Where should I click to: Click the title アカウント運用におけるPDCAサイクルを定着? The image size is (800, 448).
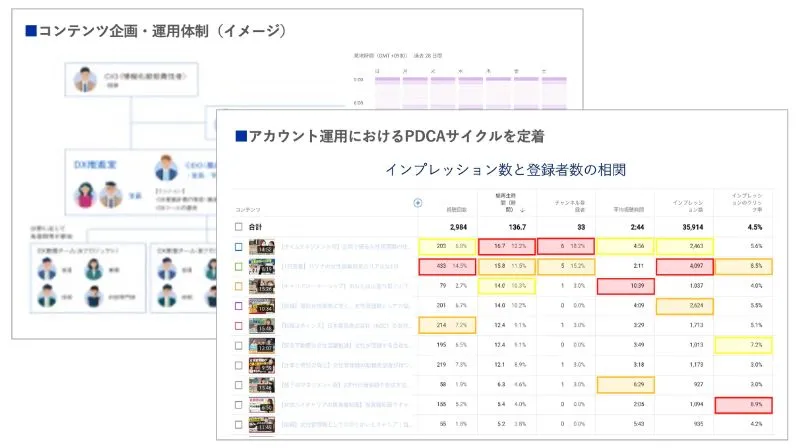click(396, 136)
